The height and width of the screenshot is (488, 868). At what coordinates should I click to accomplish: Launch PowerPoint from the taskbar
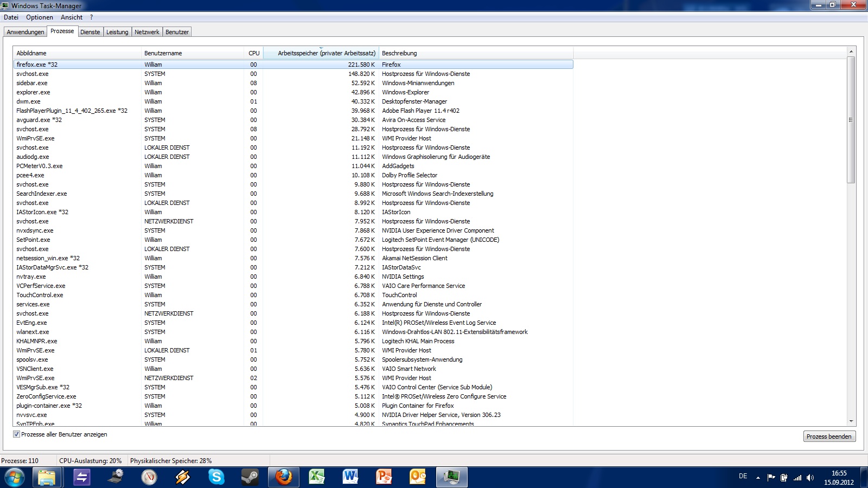pyautogui.click(x=384, y=478)
